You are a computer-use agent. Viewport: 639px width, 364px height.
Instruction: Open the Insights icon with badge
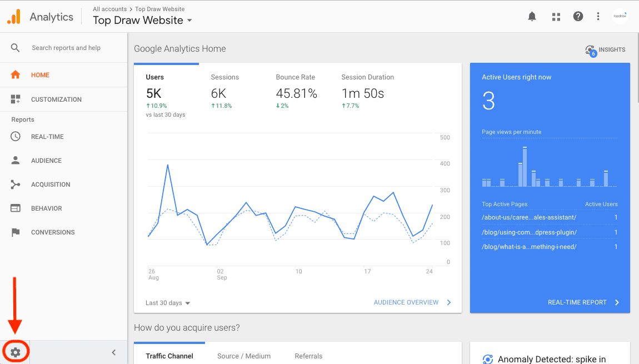591,51
